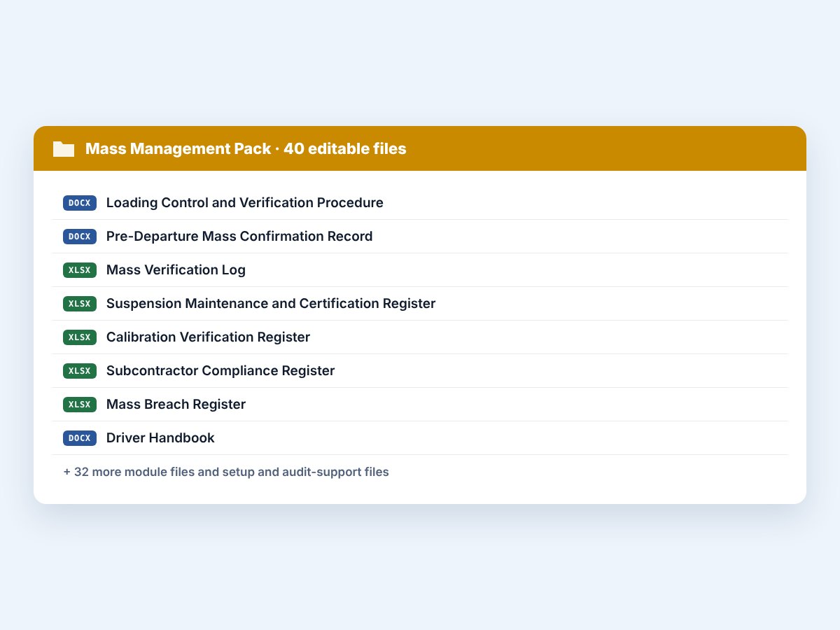This screenshot has height=630, width=840.
Task: Open the Calibration Verification Register
Action: click(208, 337)
